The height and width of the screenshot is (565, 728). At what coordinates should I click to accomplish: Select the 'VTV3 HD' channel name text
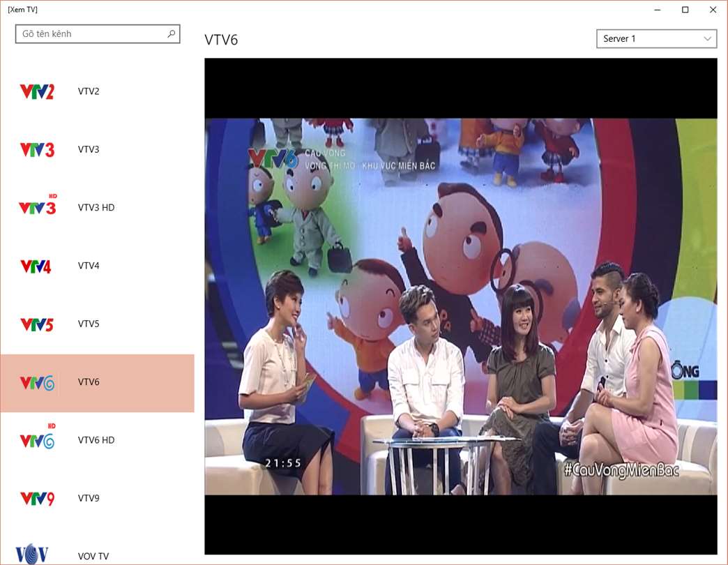[96, 208]
